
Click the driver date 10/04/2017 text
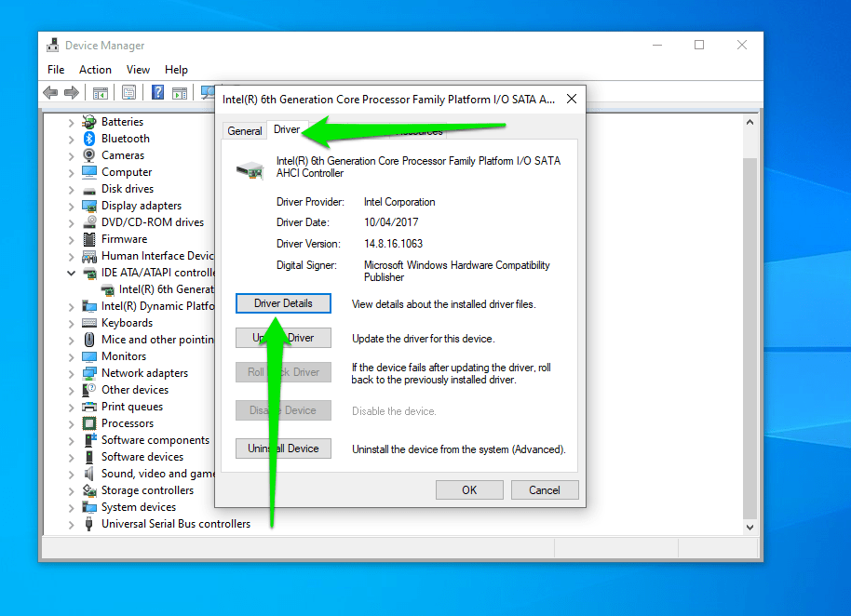click(x=391, y=221)
